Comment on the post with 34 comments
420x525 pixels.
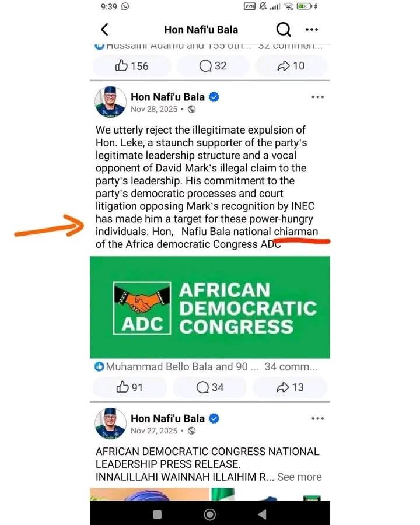point(210,387)
